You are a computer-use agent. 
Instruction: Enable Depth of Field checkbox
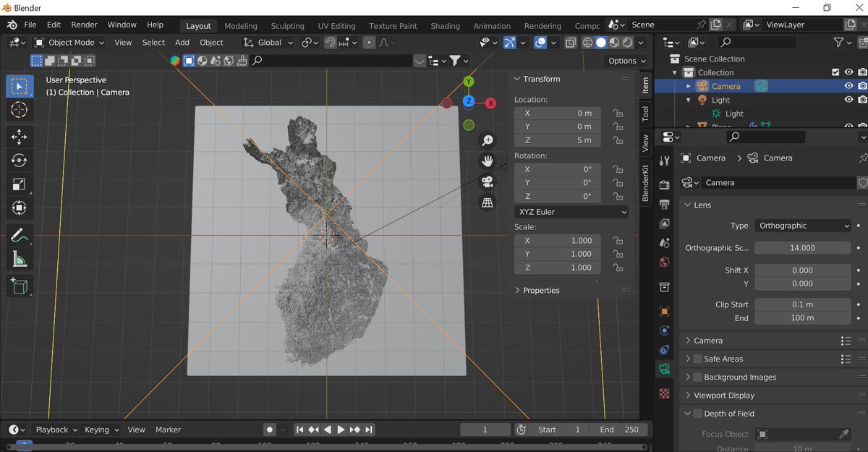697,414
